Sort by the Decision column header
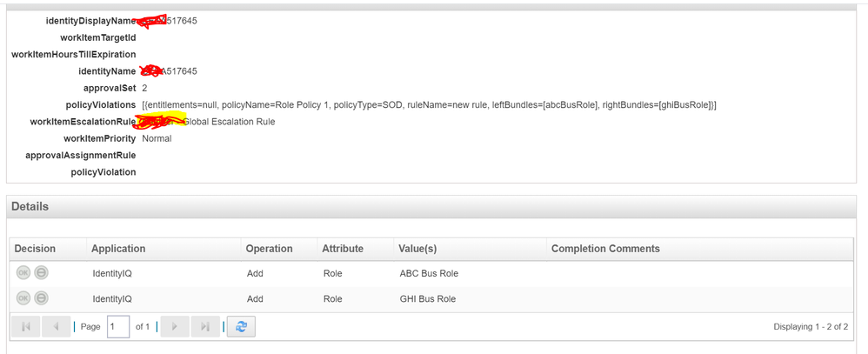868x354 pixels. tap(35, 249)
